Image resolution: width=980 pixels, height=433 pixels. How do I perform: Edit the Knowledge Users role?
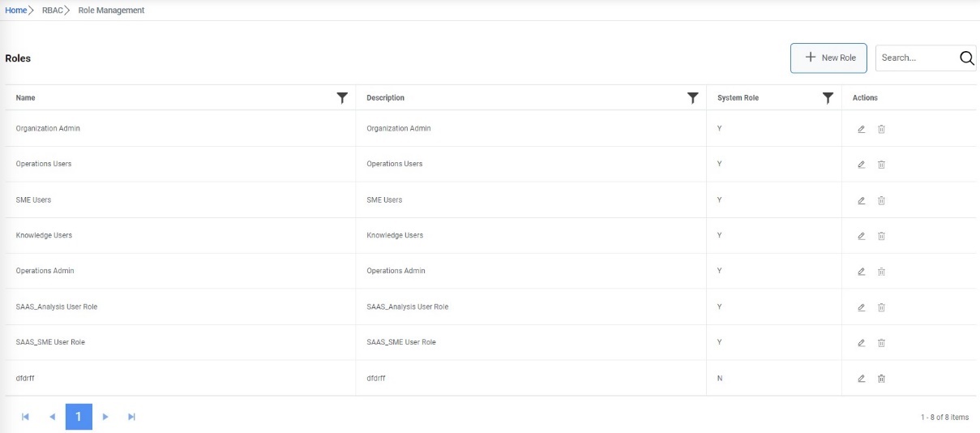click(x=862, y=236)
